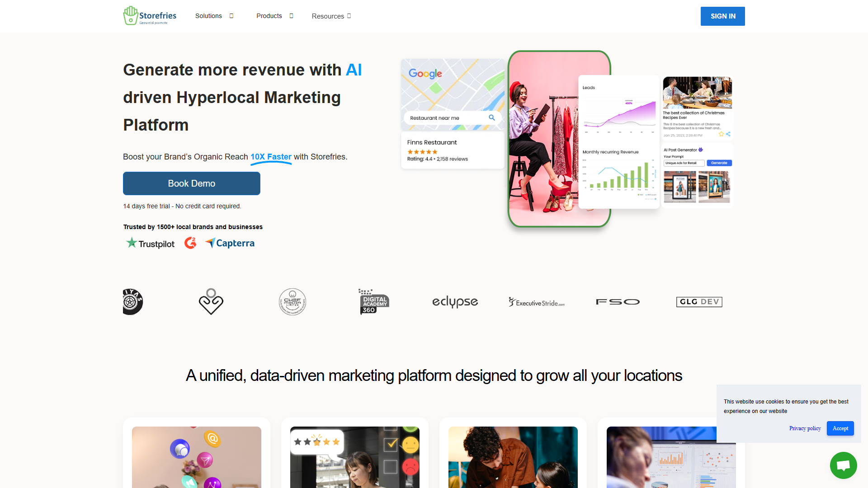Viewport: 868px width, 488px height.
Task: Open the Privacy policy link
Action: point(805,428)
